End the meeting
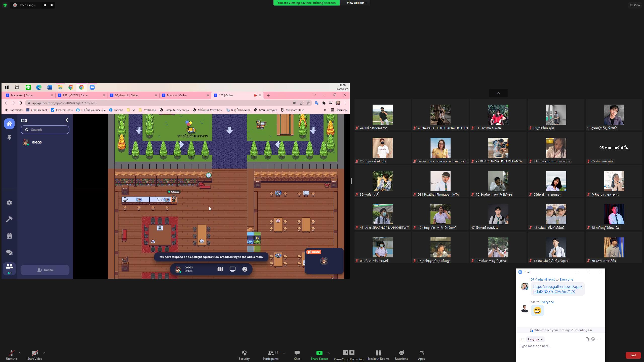The width and height of the screenshot is (644, 362). pyautogui.click(x=633, y=355)
